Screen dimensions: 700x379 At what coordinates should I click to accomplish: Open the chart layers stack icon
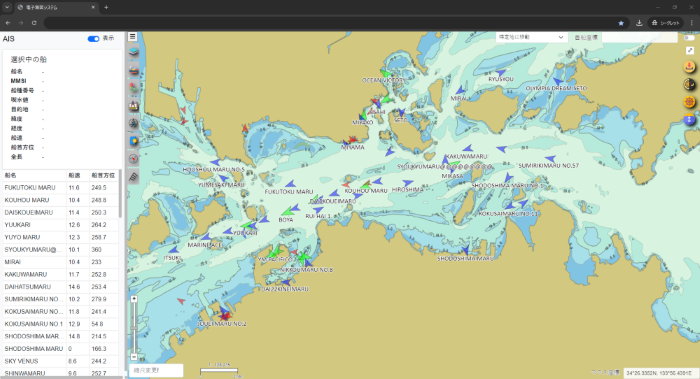click(x=133, y=52)
